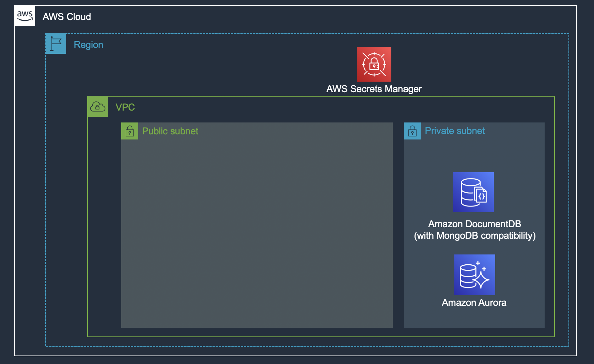Click empty area inside Public subnet box
Image resolution: width=594 pixels, height=364 pixels.
pyautogui.click(x=257, y=231)
